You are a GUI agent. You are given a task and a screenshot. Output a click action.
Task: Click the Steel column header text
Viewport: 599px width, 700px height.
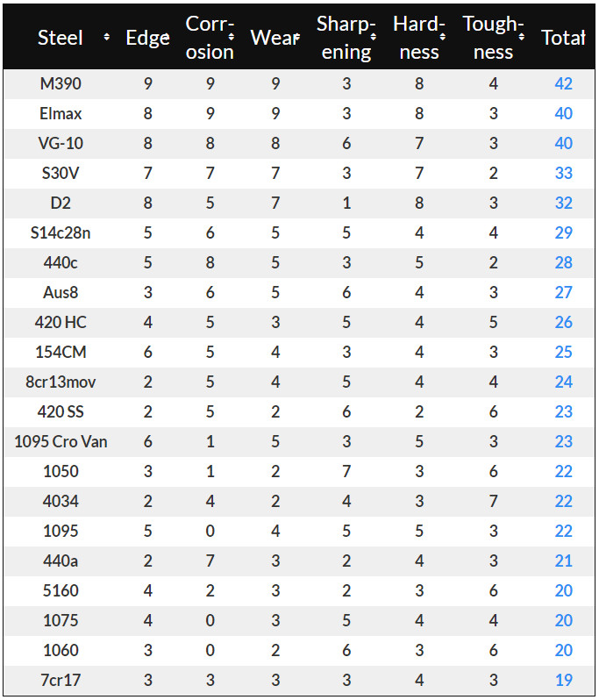(61, 38)
